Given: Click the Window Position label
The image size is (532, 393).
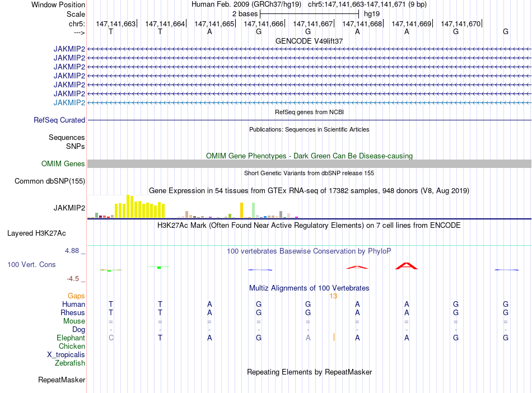Looking at the screenshot, I should coord(58,4).
